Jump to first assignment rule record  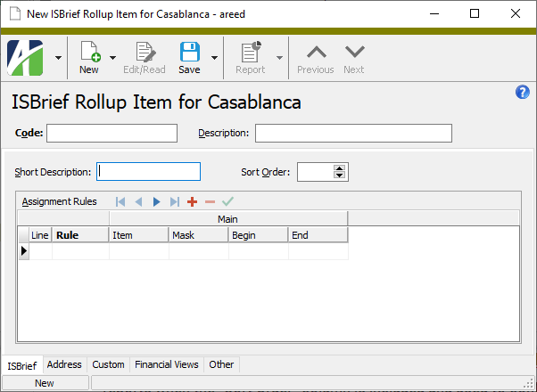(x=120, y=202)
